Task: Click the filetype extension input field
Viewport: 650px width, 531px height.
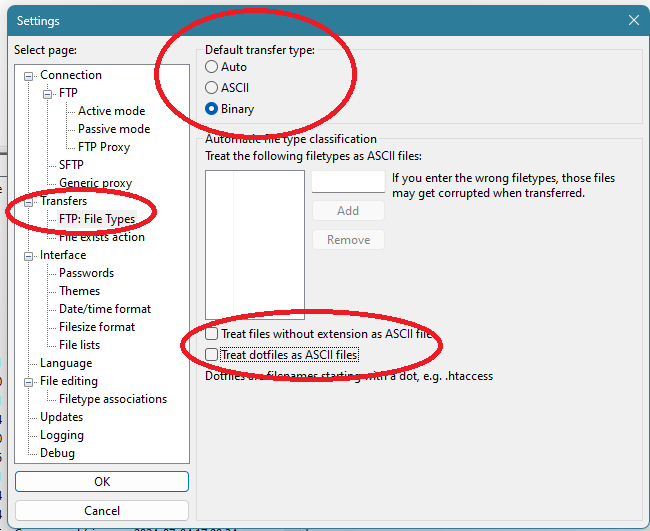Action: [x=347, y=181]
